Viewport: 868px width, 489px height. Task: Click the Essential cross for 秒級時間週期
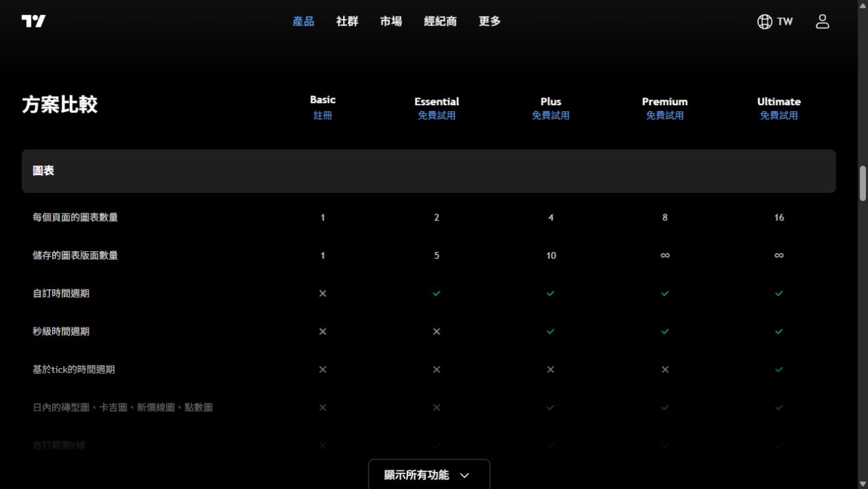(x=436, y=332)
